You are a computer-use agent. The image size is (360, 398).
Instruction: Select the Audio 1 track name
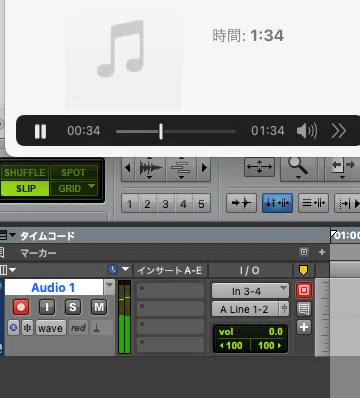tap(54, 287)
